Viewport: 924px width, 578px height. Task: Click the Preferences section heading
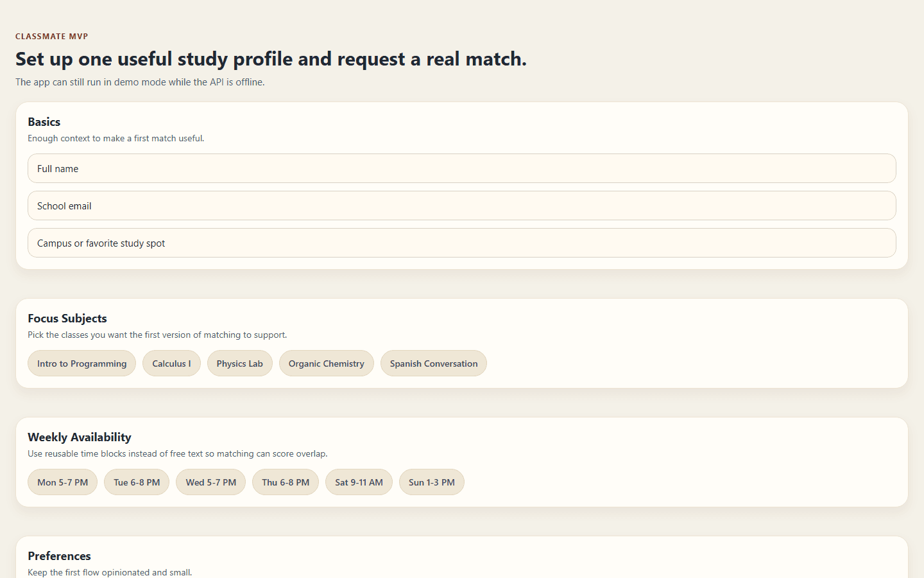click(59, 556)
